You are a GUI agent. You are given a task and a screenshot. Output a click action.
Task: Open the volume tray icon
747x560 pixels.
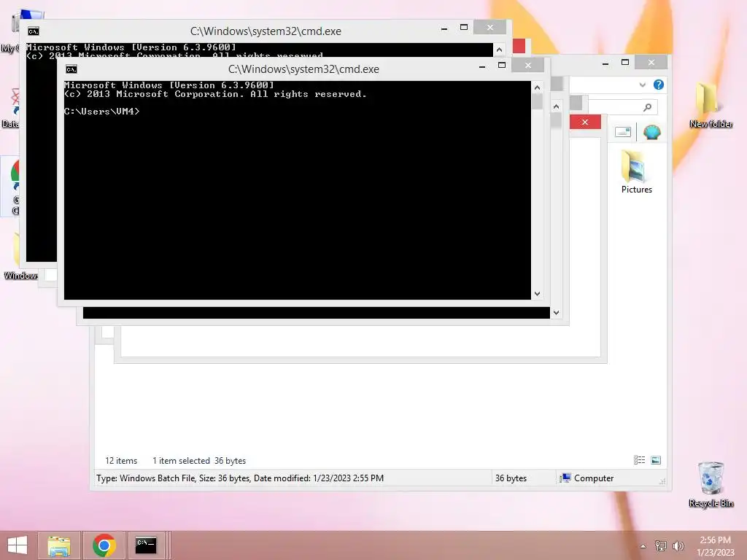tap(678, 546)
